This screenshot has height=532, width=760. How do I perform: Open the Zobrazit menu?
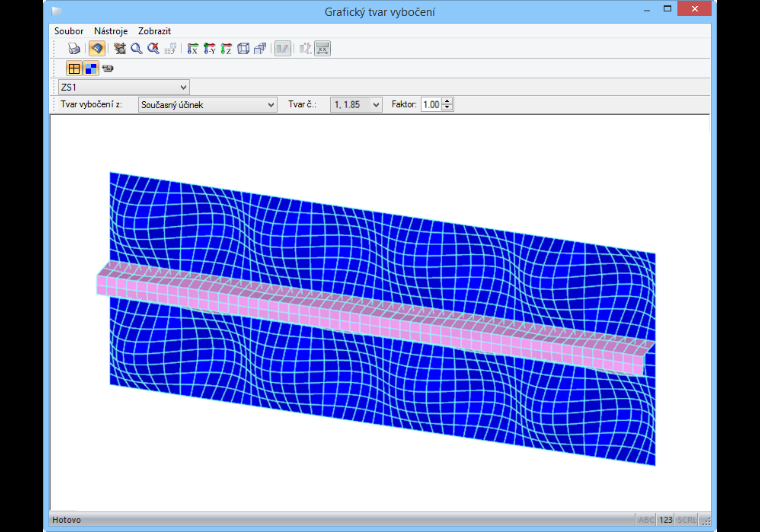[154, 31]
